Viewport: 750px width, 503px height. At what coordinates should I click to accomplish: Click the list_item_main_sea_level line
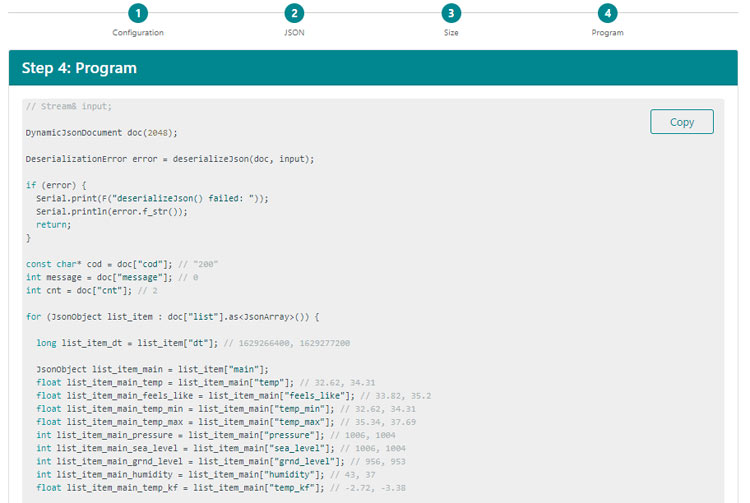(221, 448)
